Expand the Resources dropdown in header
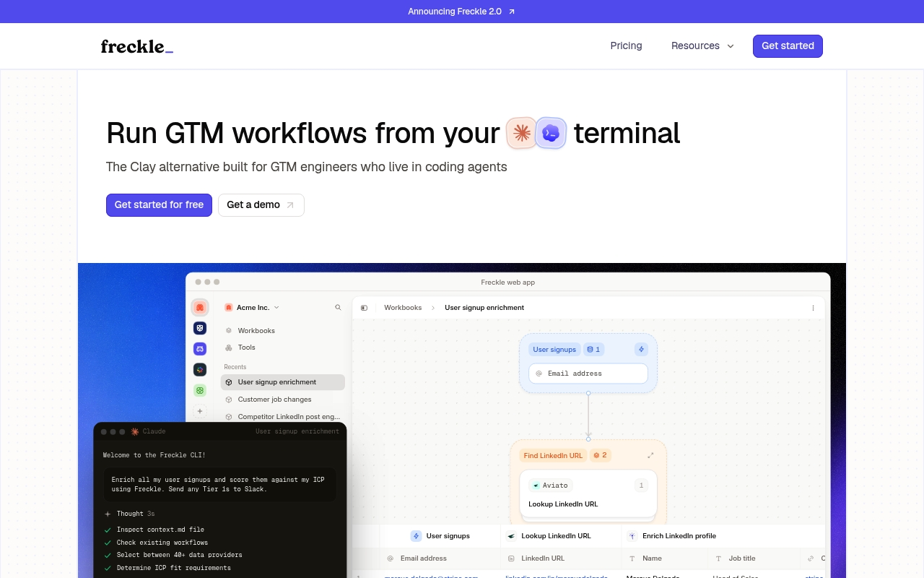Viewport: 924px width, 578px height. 702,46
